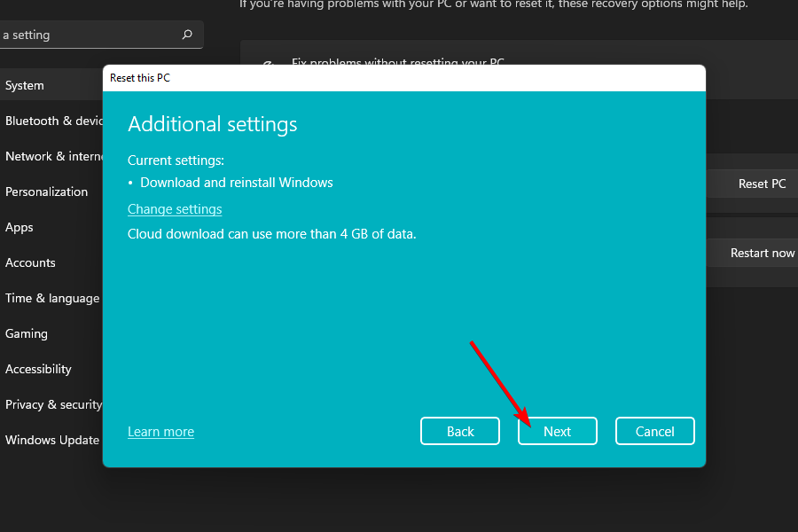The image size is (798, 532).
Task: Select Apps in the settings sidebar
Action: coord(20,227)
